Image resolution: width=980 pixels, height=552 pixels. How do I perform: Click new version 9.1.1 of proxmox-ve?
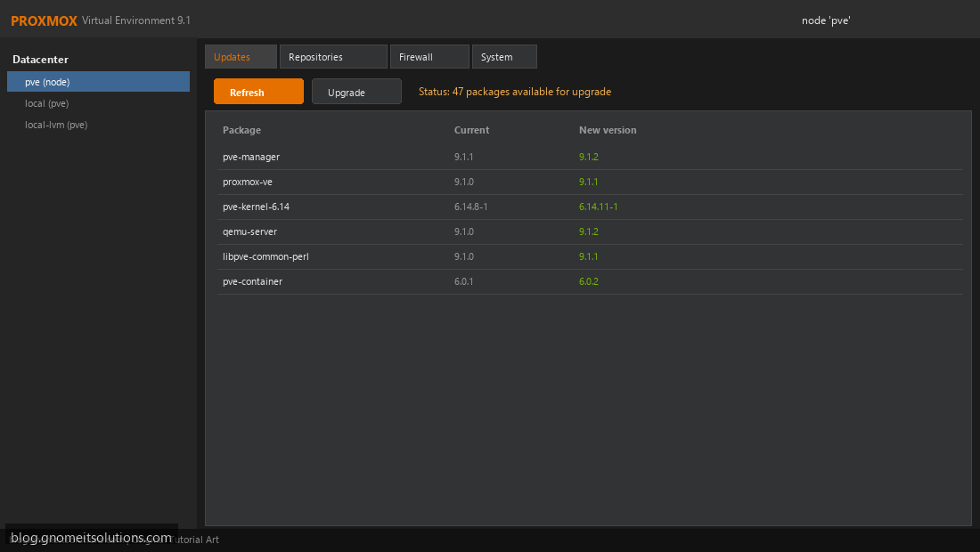[x=589, y=182]
